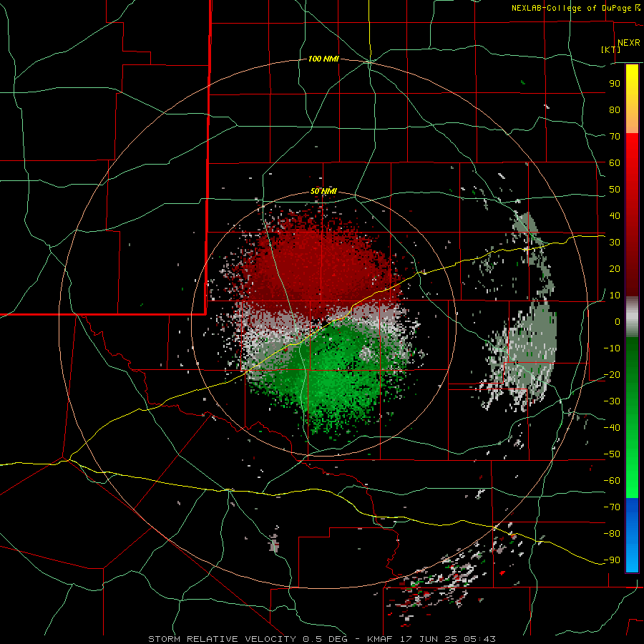Select the [KT] units label above color bar
The image size is (644, 644).
pyautogui.click(x=610, y=49)
